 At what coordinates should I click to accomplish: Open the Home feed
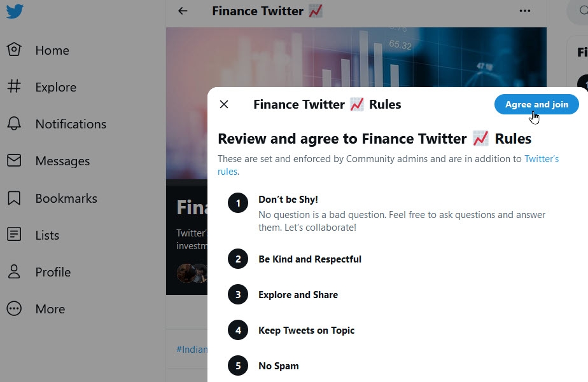tap(52, 50)
